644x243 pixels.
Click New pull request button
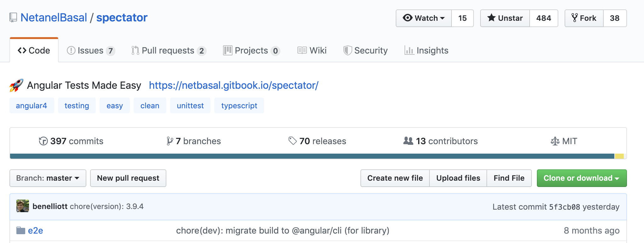pyautogui.click(x=128, y=178)
